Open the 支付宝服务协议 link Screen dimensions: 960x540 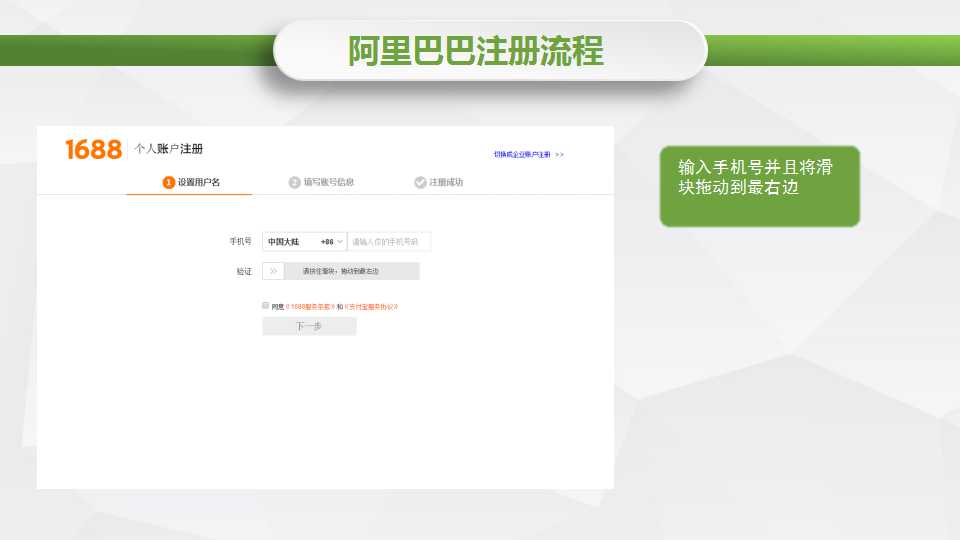click(371, 306)
